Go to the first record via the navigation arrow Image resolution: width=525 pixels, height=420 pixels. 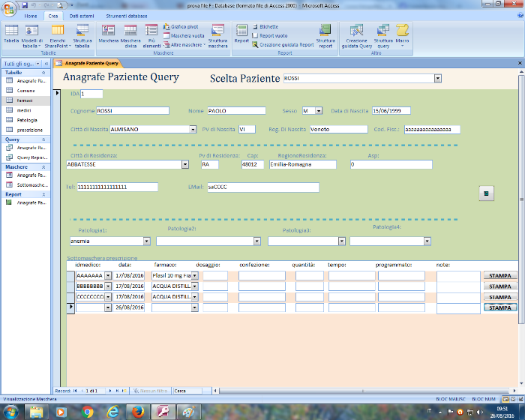click(75, 391)
